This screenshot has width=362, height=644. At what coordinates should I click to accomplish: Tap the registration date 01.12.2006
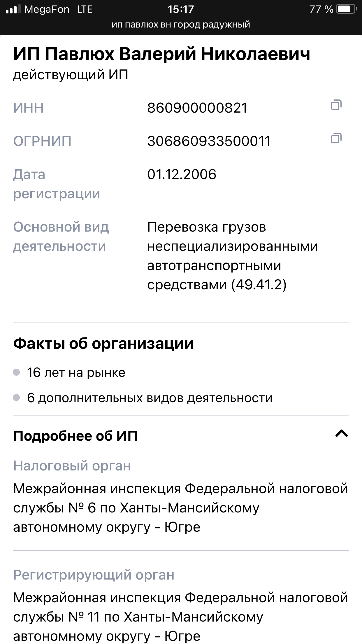tap(182, 174)
